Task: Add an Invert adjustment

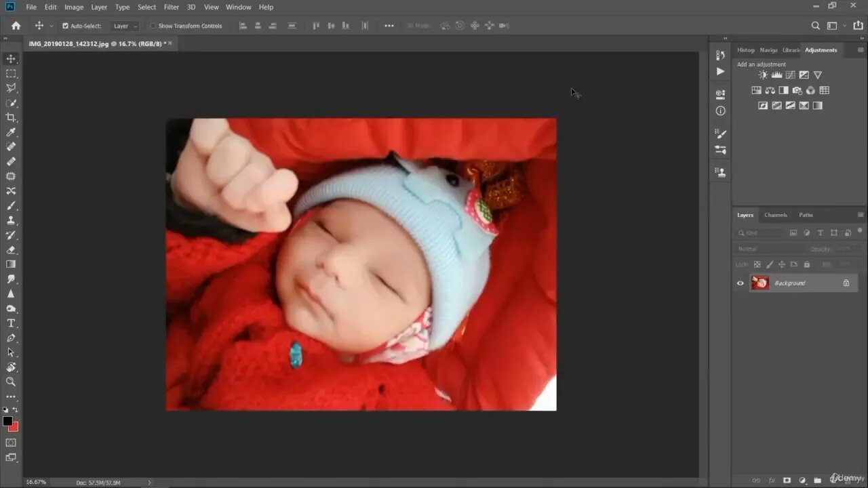Action: point(763,106)
